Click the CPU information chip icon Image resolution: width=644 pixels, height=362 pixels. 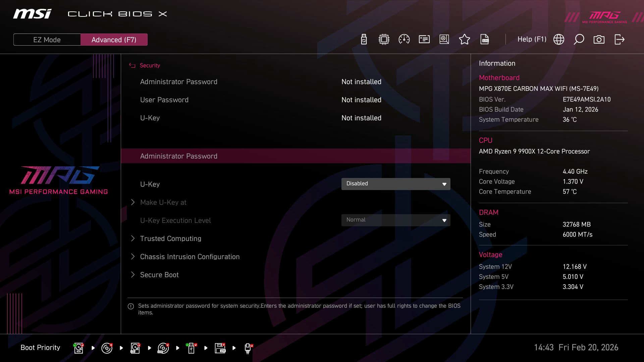coord(383,39)
